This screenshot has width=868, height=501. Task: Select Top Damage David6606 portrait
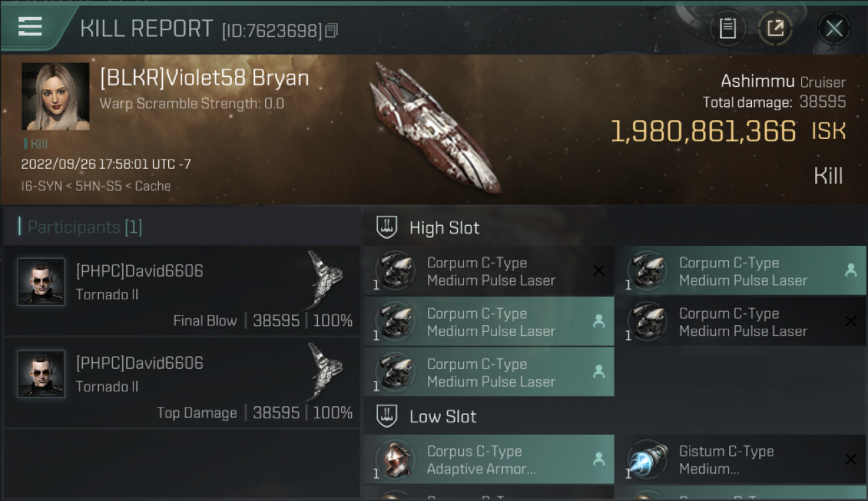(x=41, y=374)
